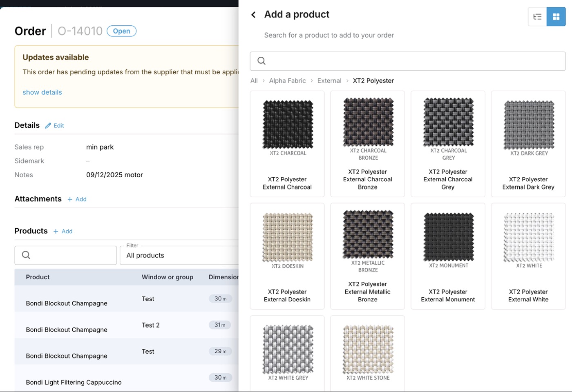572x392 pixels.
Task: Click the order number O-14010
Action: tap(80, 31)
